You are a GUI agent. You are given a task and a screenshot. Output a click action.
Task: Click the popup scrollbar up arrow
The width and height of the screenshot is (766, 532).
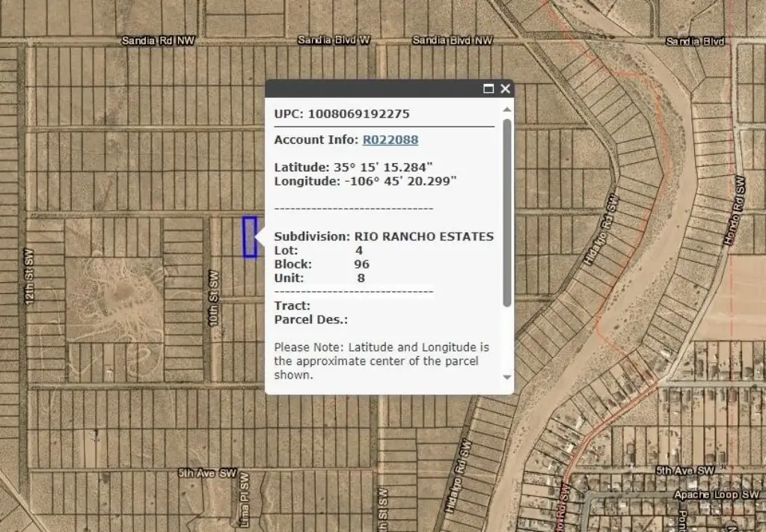tap(507, 110)
